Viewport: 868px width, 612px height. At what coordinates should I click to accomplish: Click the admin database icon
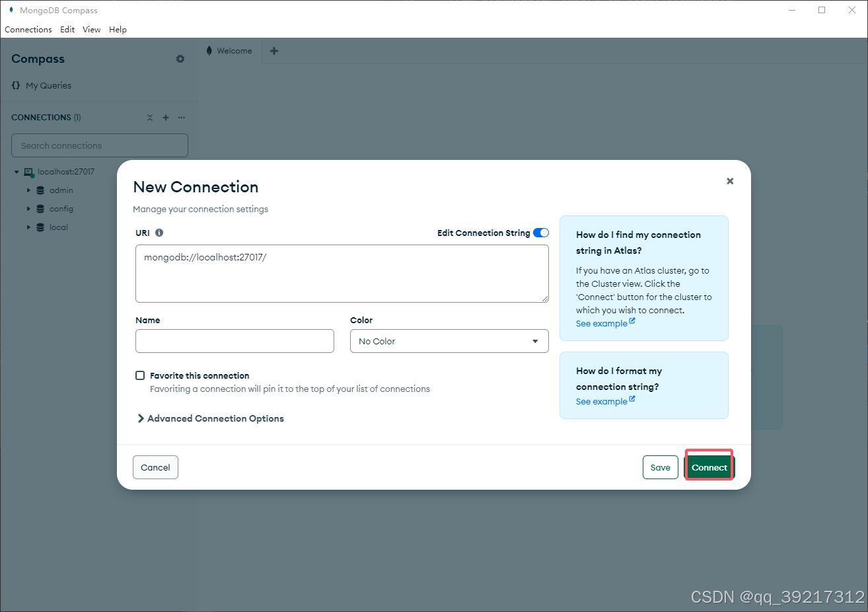click(40, 190)
